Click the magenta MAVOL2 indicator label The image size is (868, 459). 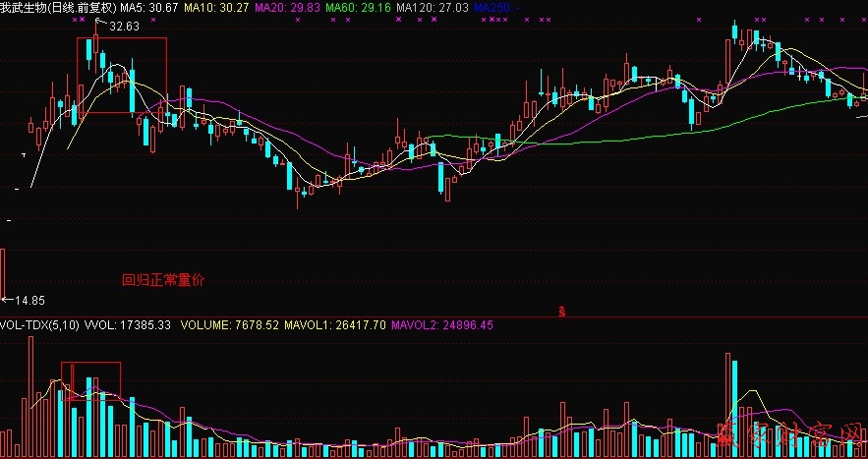click(x=442, y=324)
